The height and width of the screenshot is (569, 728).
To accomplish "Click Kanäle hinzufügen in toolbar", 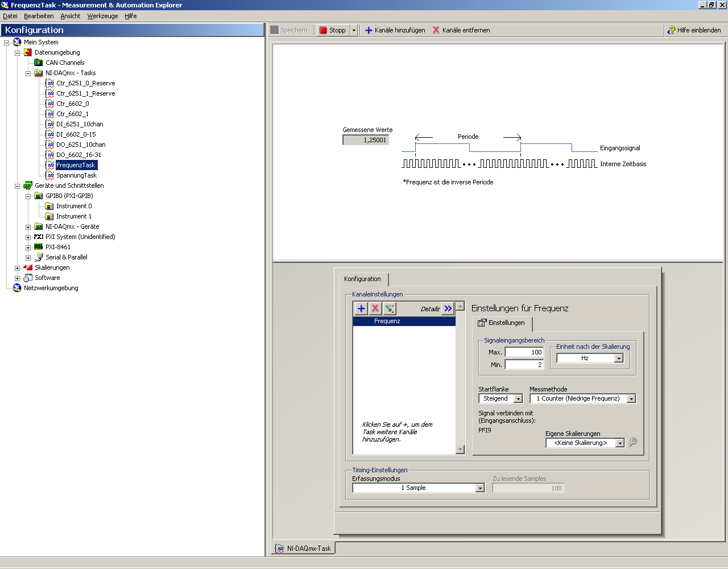I will tap(395, 30).
